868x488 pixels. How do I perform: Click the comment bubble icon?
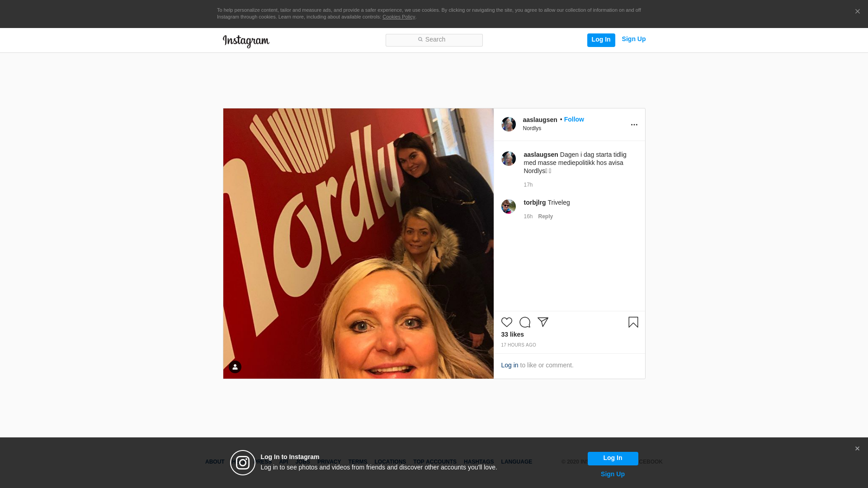click(x=525, y=322)
